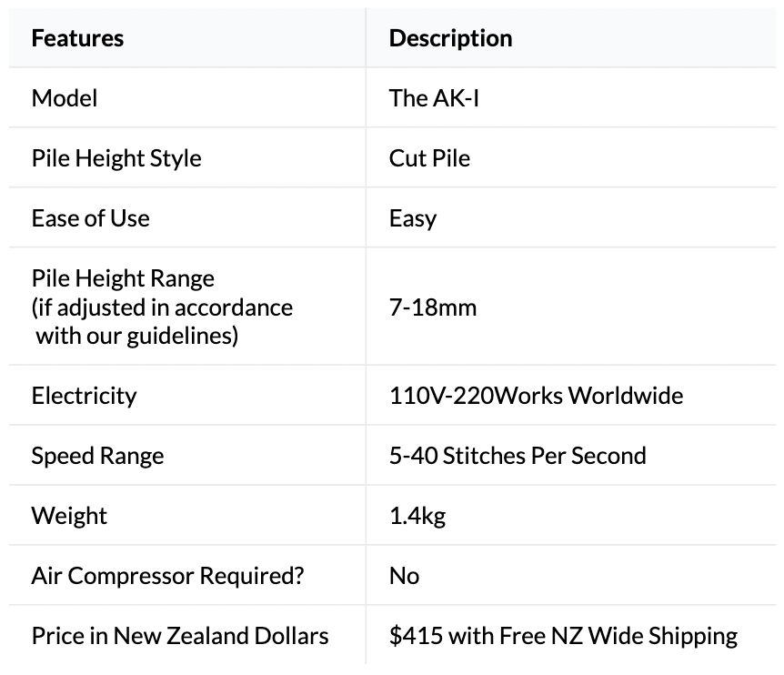The height and width of the screenshot is (675, 784).
Task: Click the $415 Free NZ Shipping price
Action: click(563, 636)
